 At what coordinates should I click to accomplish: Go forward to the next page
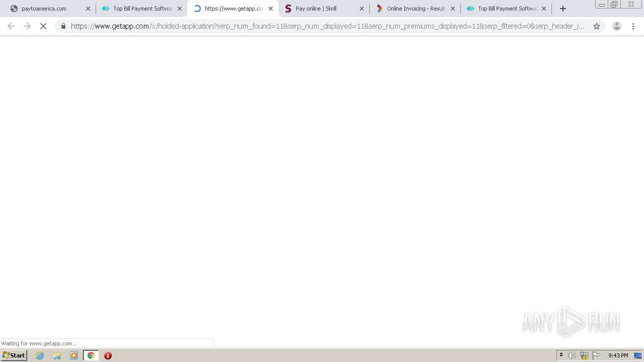27,26
